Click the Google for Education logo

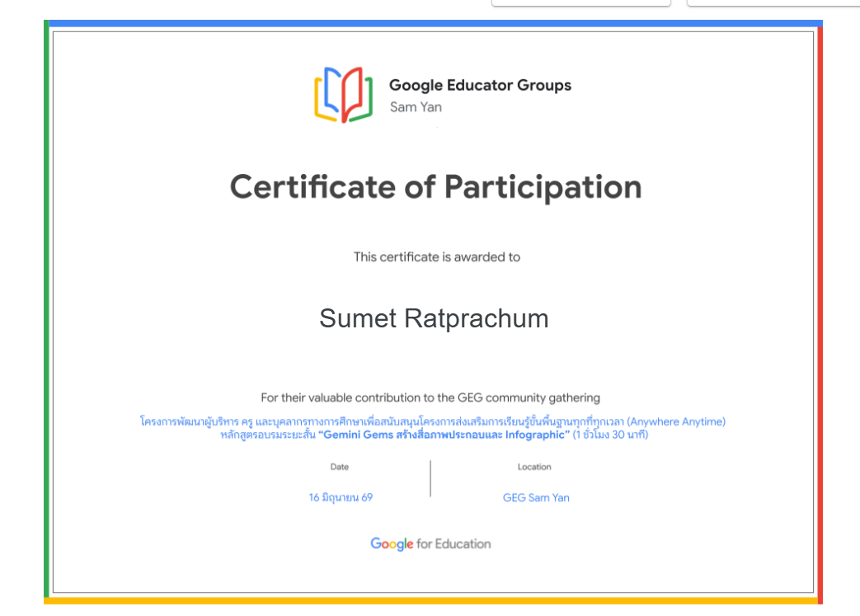430,543
